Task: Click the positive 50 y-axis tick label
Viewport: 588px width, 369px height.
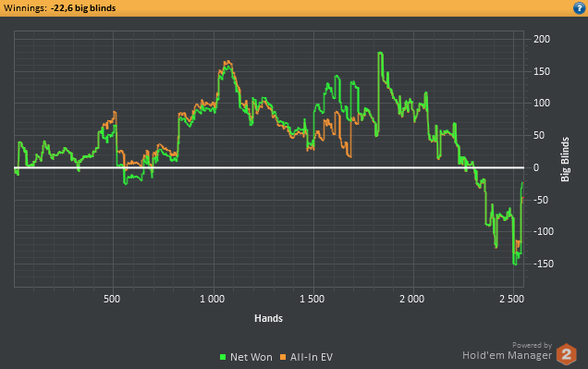Action: pos(539,135)
